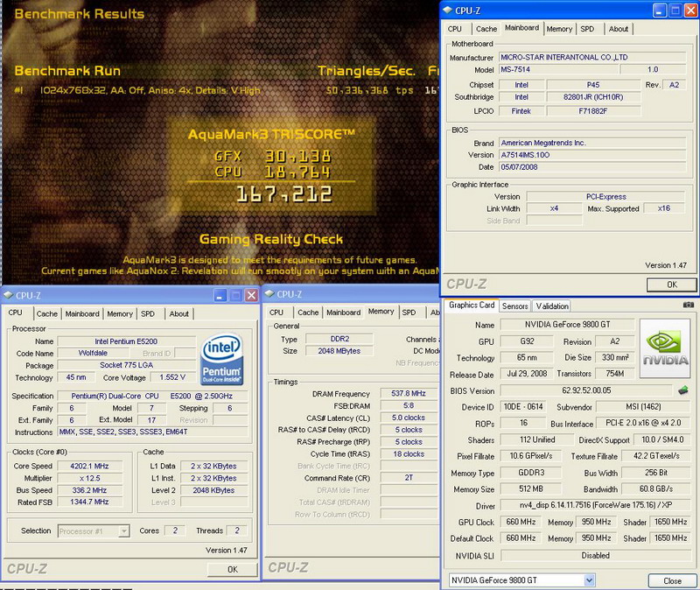Screen dimensions: 700x590
Task: Click the DRAM Frequency 537.8 MHz field
Action: [x=409, y=394]
